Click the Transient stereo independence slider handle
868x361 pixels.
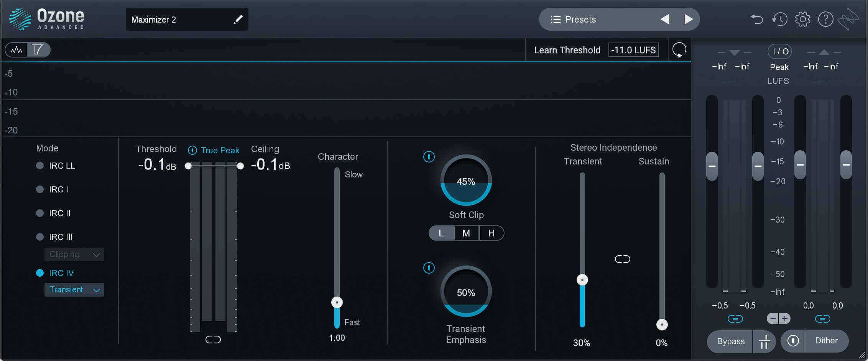[582, 280]
